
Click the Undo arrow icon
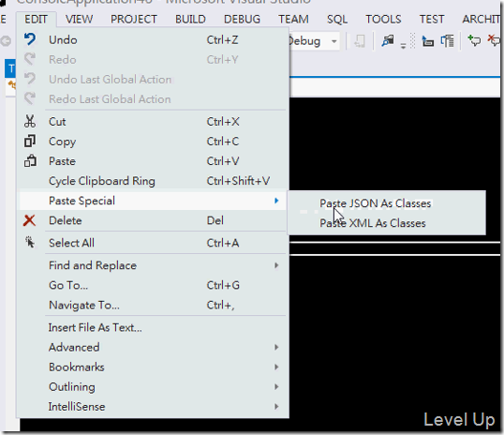30,39
